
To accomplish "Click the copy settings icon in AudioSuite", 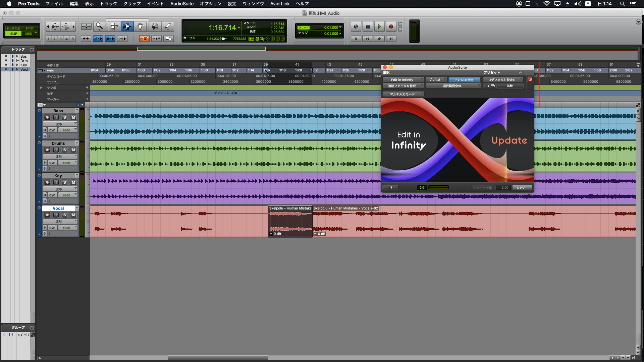I will click(493, 86).
